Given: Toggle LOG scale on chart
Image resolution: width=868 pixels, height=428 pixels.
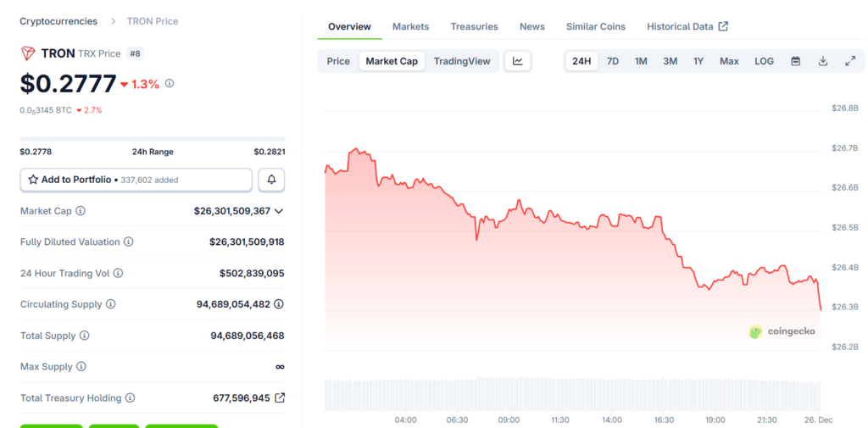Looking at the screenshot, I should tap(764, 61).
